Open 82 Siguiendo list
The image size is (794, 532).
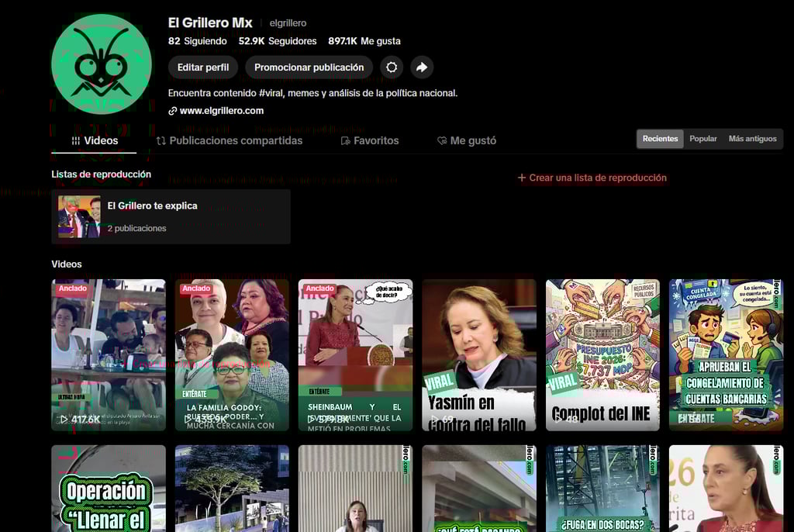(198, 41)
